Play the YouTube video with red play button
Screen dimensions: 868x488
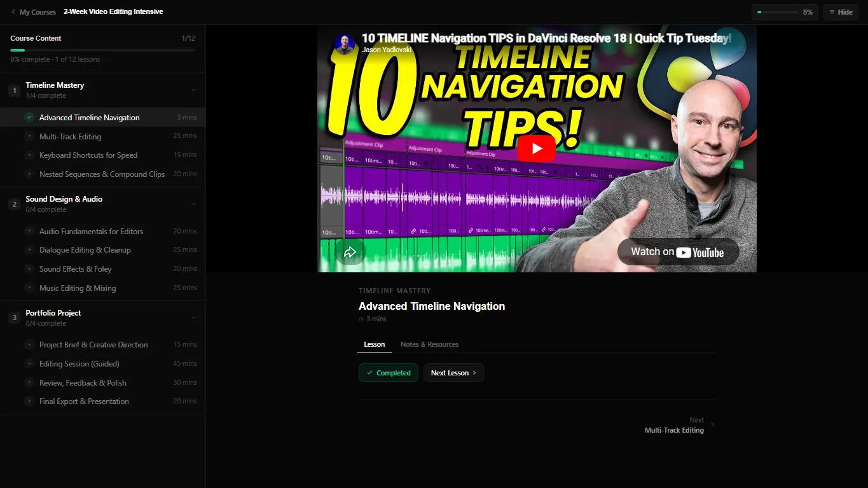(537, 149)
